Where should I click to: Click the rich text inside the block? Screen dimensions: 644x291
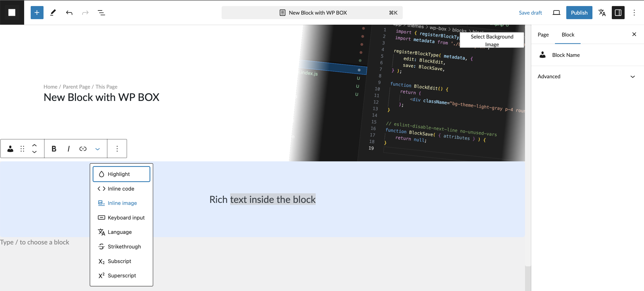coord(262,199)
